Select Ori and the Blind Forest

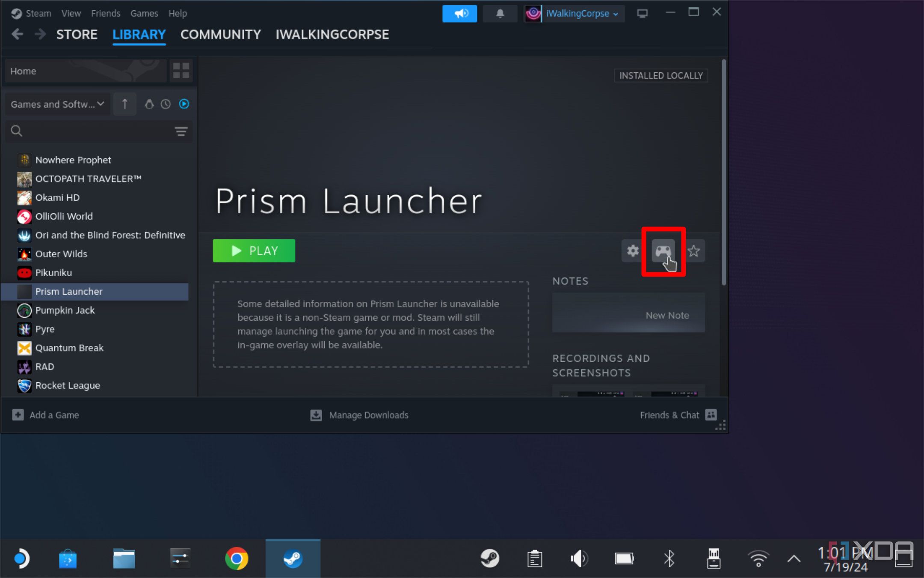[x=95, y=235]
